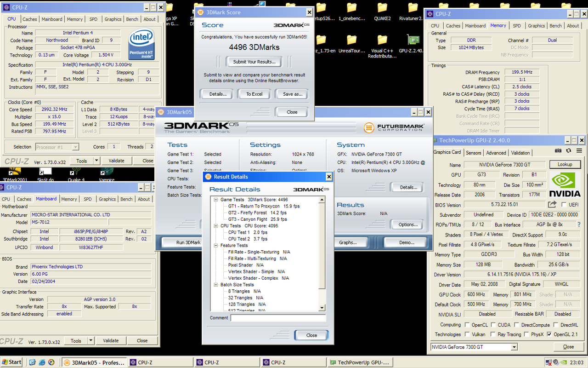Launch Windows Media Player from quick launch
588x368 pixels.
[51, 362]
